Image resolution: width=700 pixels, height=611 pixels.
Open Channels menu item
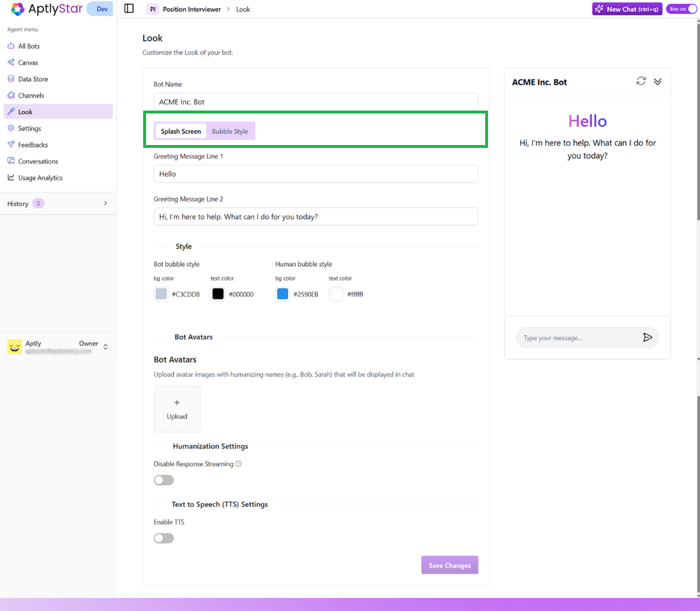[x=58, y=95]
